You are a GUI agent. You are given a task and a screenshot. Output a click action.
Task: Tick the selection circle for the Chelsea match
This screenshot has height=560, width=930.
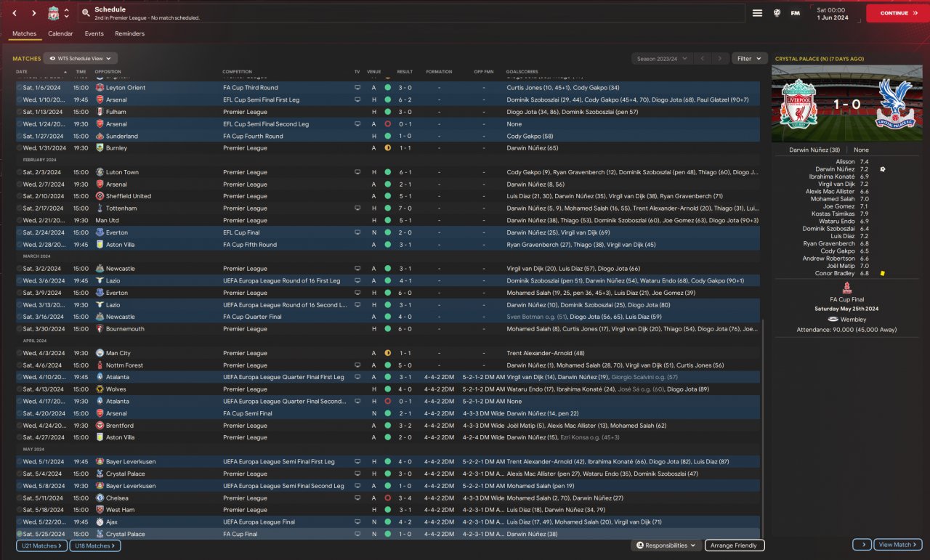pos(19,498)
